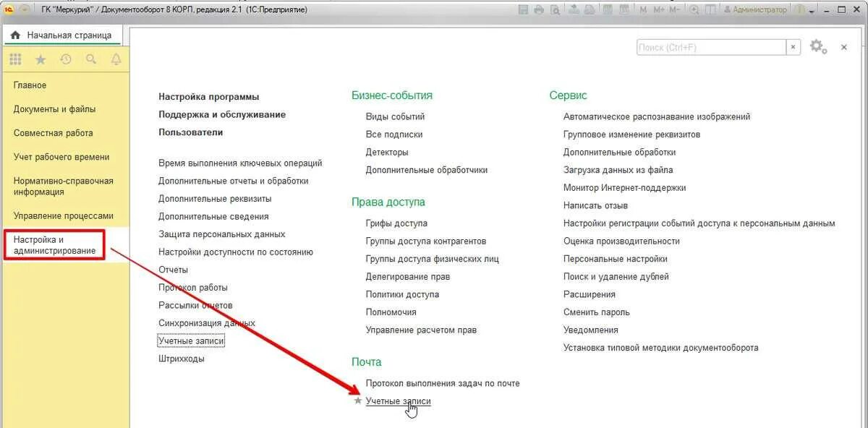Switch to the Начальная страница tab
868x428 pixels.
(x=62, y=35)
